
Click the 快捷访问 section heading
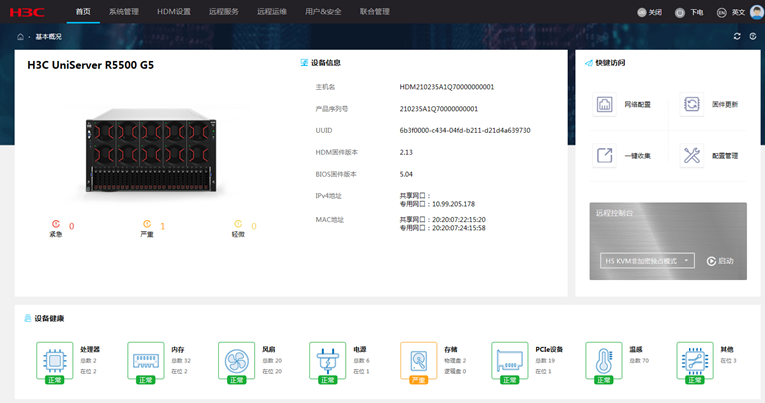[610, 62]
